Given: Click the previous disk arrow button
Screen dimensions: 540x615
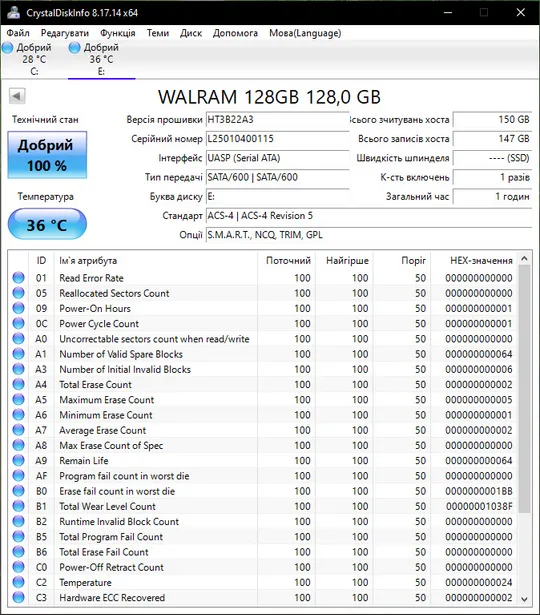Looking at the screenshot, I should (x=17, y=96).
